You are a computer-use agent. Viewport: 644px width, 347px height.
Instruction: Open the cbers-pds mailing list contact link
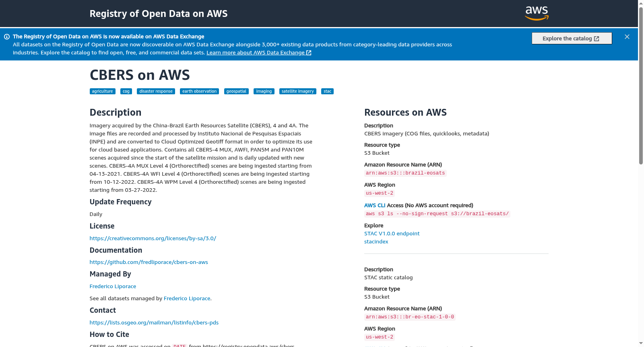click(x=154, y=322)
